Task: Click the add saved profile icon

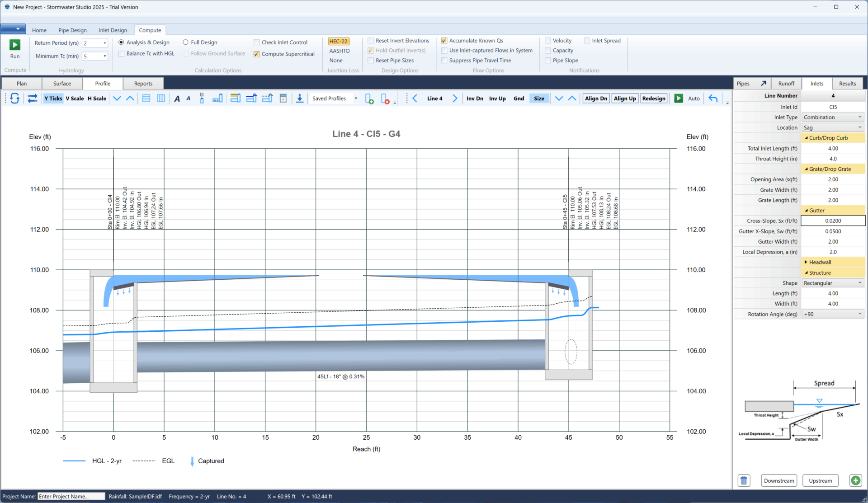Action: 369,99
